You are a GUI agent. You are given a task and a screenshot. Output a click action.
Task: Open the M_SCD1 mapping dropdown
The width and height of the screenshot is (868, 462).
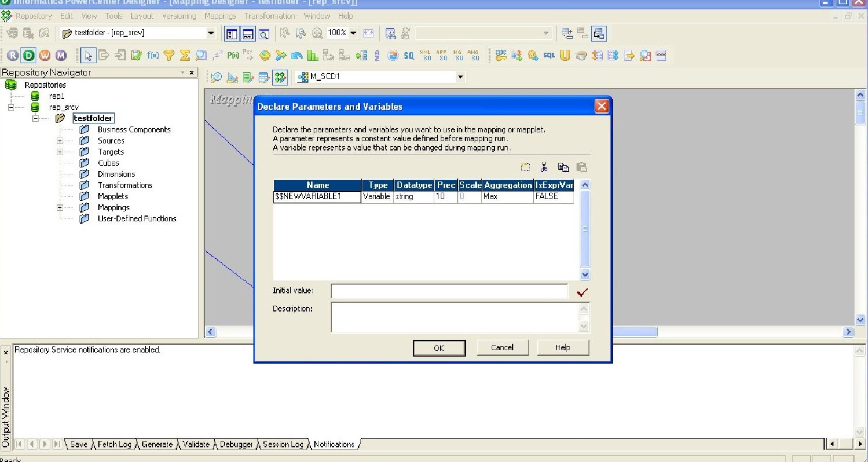click(x=461, y=77)
